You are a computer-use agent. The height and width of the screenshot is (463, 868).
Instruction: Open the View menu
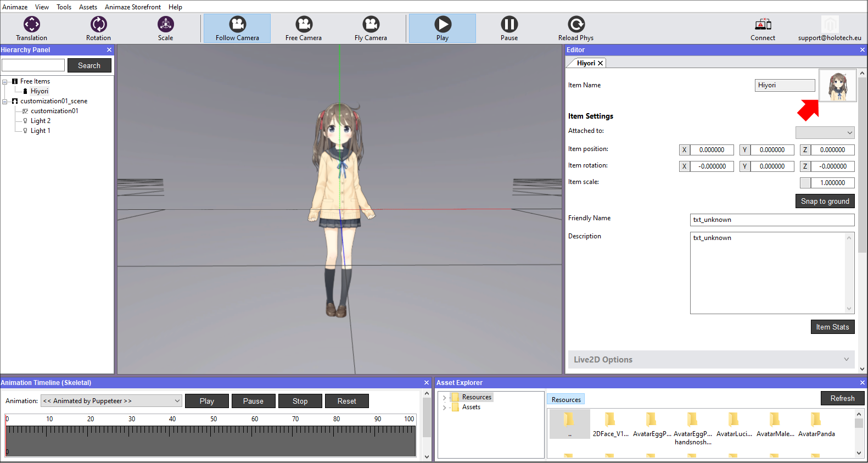(42, 7)
